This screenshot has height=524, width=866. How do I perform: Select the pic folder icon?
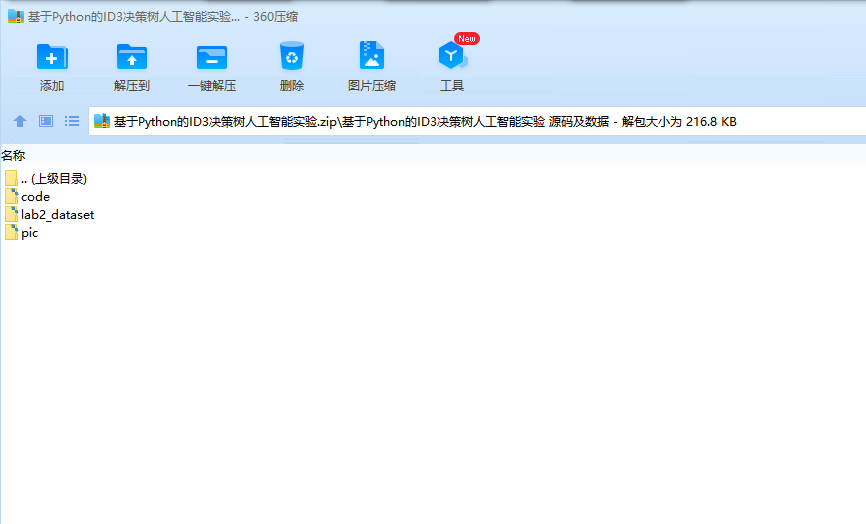click(11, 232)
